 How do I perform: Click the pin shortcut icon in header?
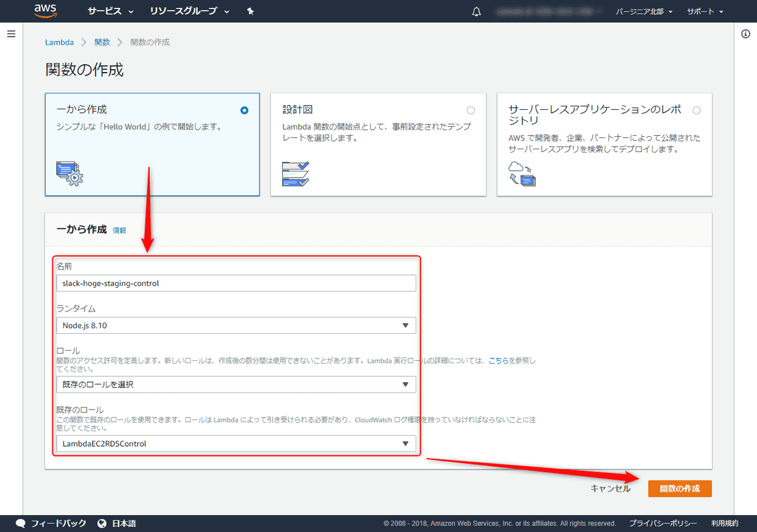(x=251, y=11)
